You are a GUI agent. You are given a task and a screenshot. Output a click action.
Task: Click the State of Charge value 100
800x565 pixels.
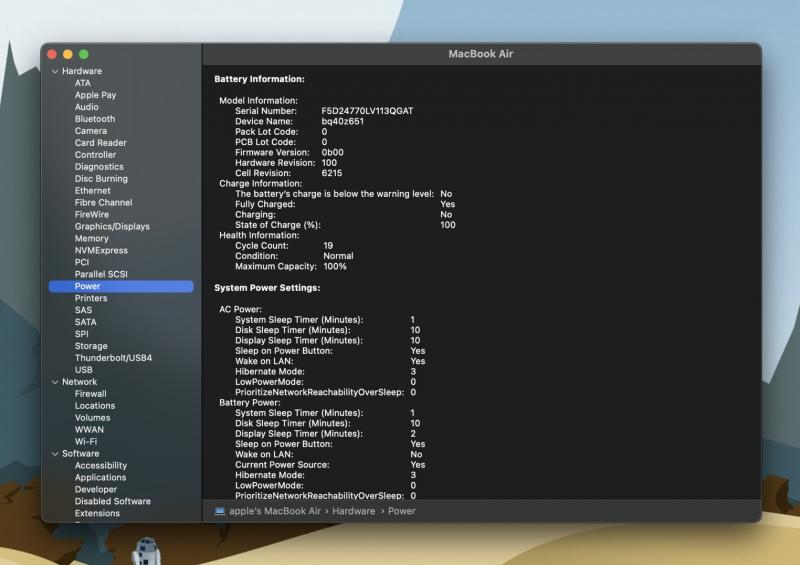click(x=448, y=225)
